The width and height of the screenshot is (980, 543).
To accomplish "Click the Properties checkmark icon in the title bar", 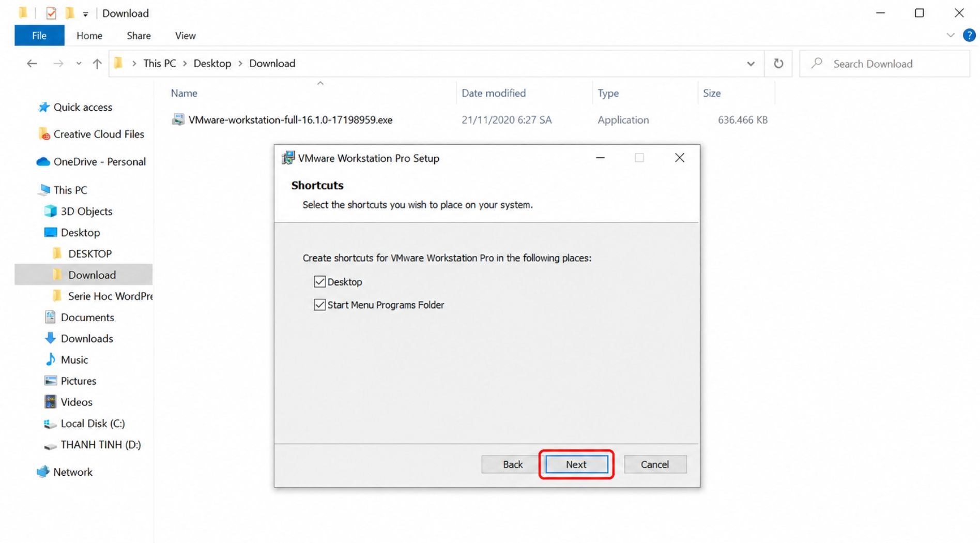I will (x=51, y=13).
